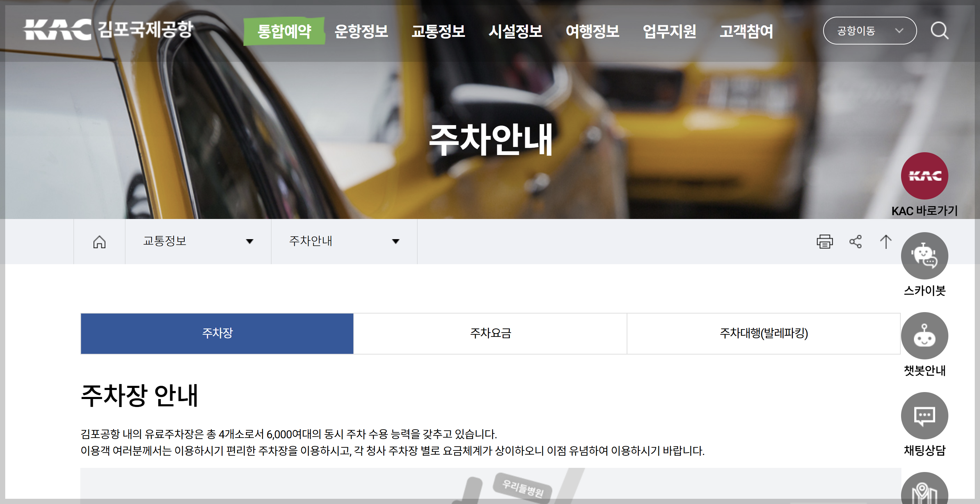Open the 운항정보 menu
Viewport: 980px width, 504px height.
[x=361, y=31]
